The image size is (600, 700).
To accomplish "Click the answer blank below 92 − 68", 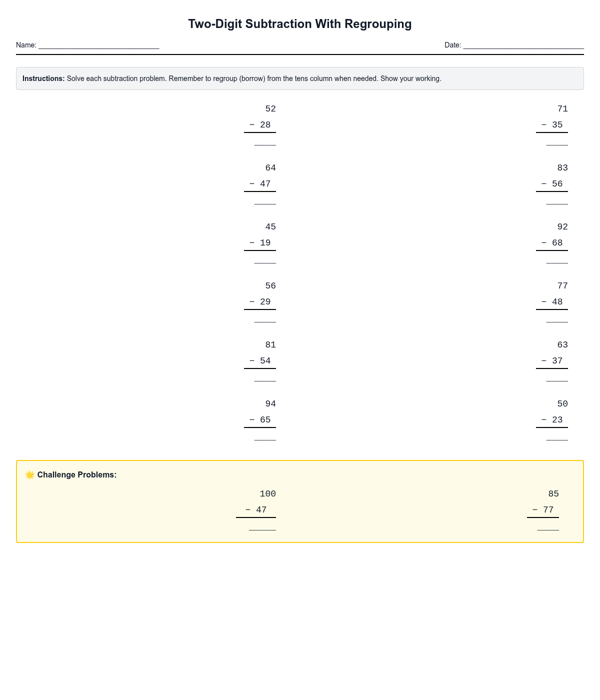I will coord(557,259).
